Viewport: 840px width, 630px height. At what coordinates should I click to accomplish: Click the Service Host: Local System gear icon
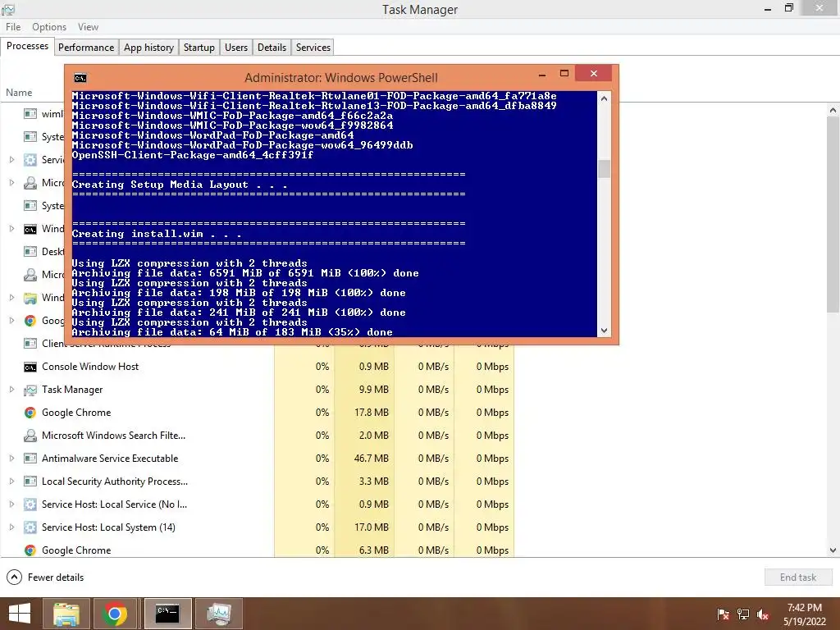[30, 527]
